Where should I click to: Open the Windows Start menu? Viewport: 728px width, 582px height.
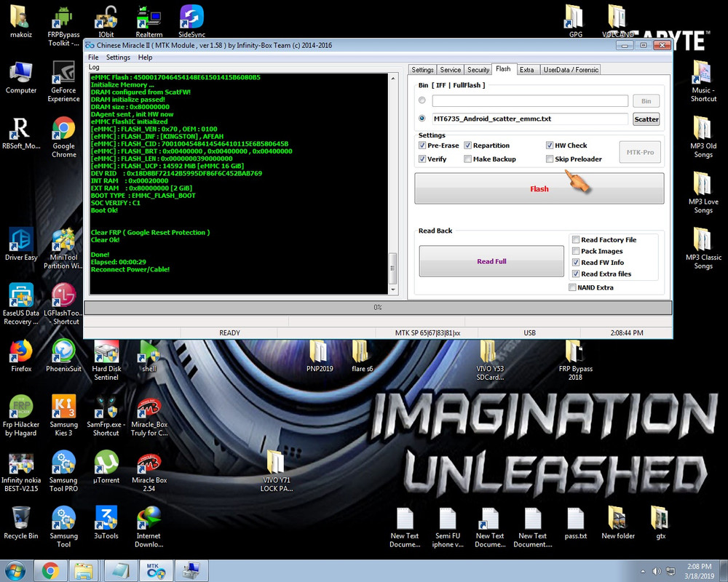point(15,570)
